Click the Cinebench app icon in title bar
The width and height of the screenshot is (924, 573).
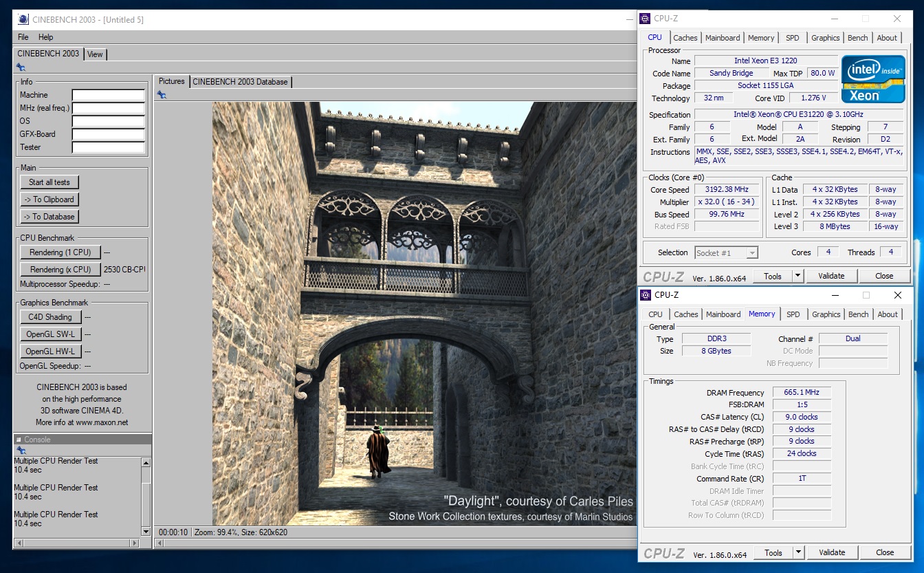[22, 20]
